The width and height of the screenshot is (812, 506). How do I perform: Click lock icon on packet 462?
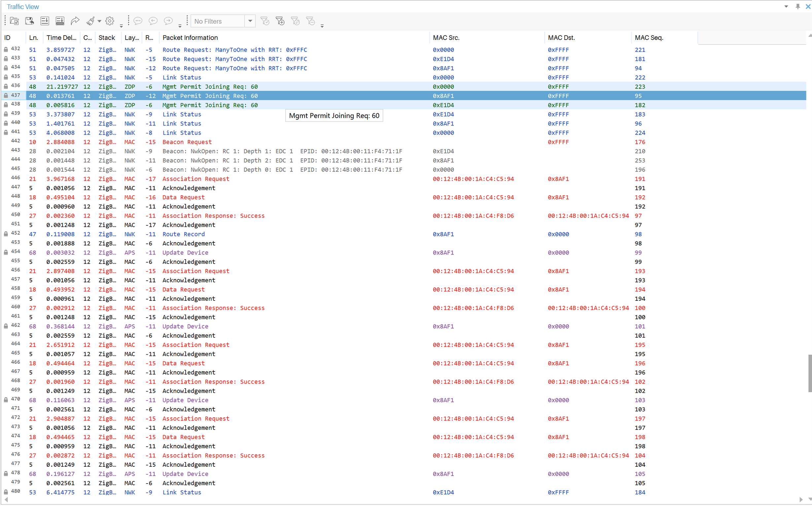(x=6, y=326)
